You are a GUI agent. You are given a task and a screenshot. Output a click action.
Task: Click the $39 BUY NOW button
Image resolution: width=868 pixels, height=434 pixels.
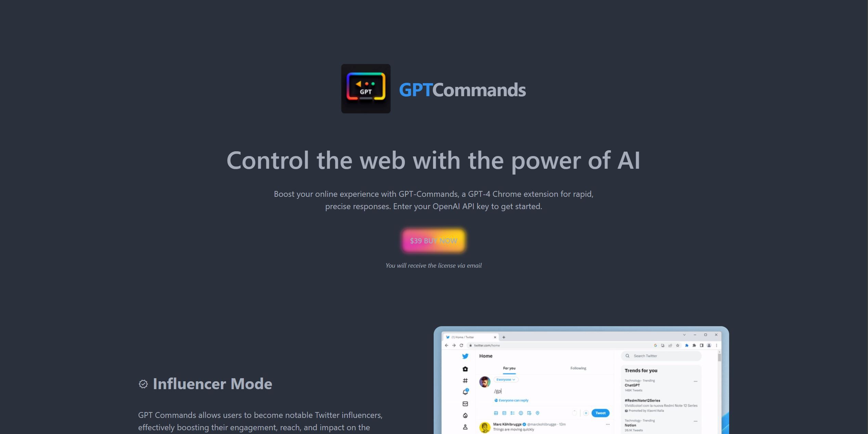434,240
